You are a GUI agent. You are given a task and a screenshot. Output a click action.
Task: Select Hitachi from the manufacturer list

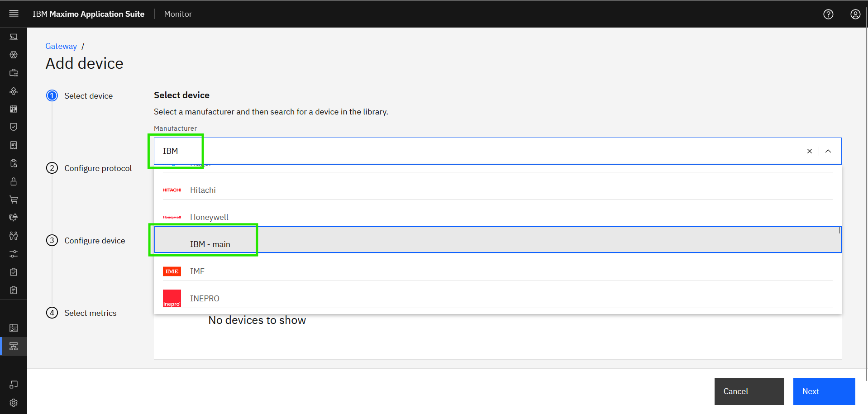pos(498,186)
